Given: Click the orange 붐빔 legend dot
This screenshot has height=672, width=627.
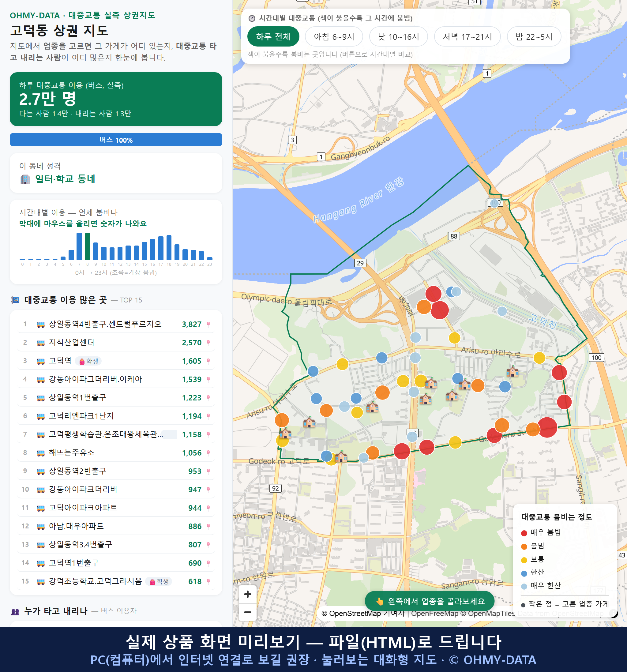Looking at the screenshot, I should pos(524,546).
